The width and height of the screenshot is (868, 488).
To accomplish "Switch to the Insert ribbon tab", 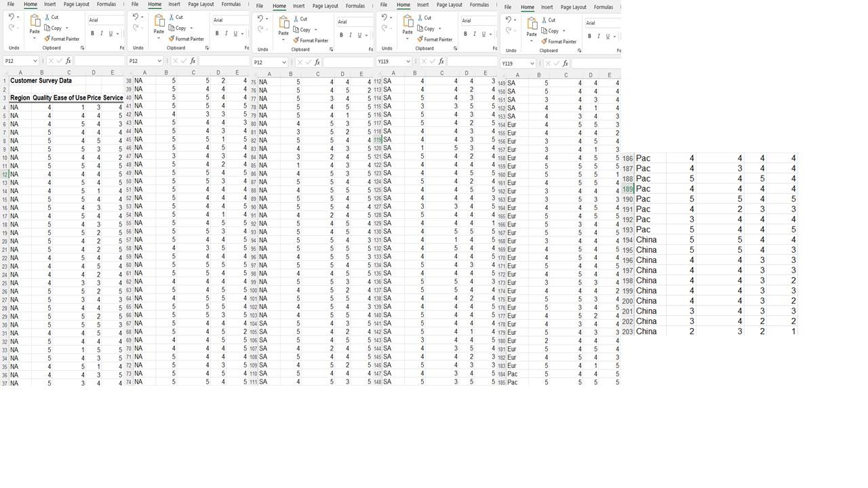I will [50, 4].
